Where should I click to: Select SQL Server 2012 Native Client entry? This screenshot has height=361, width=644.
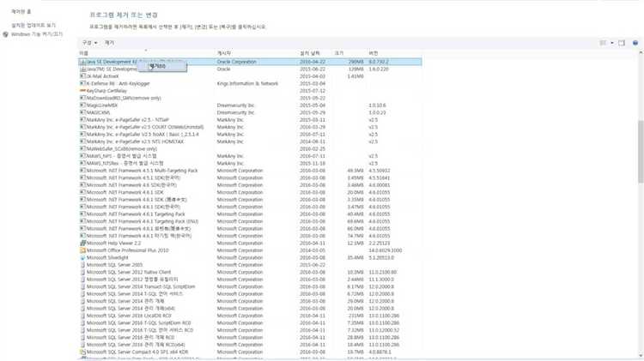coord(250,272)
